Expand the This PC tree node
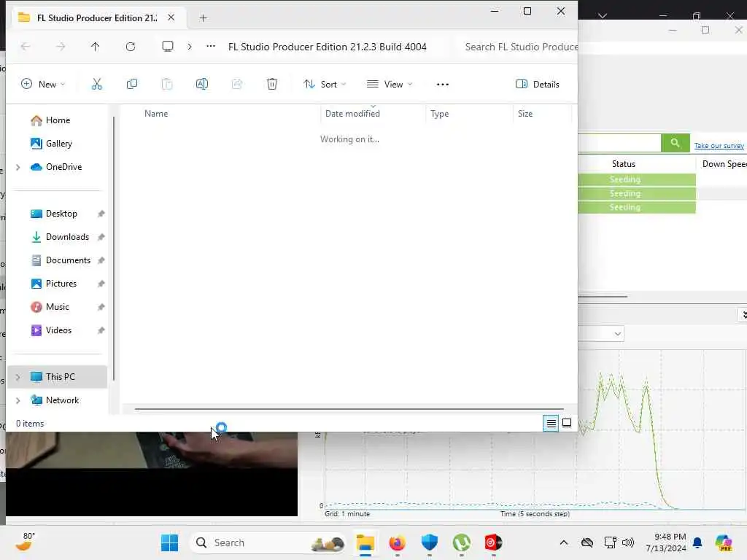 pyautogui.click(x=18, y=377)
